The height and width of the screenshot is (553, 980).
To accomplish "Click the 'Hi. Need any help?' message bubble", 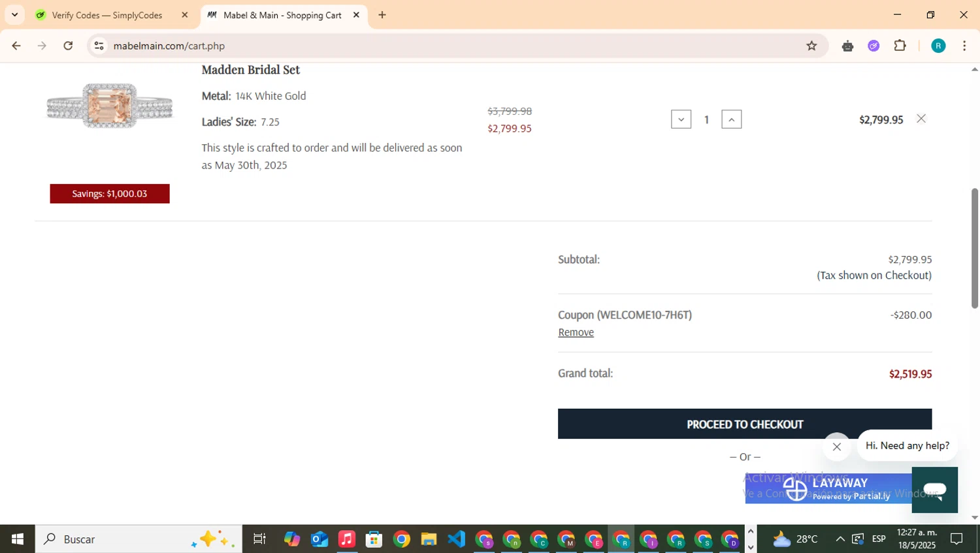I will [x=907, y=445].
